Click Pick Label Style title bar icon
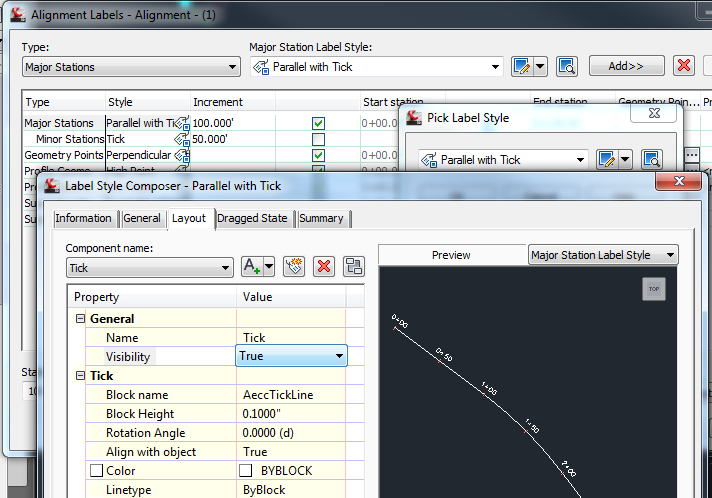Viewport: 712px width, 498px height. point(414,118)
